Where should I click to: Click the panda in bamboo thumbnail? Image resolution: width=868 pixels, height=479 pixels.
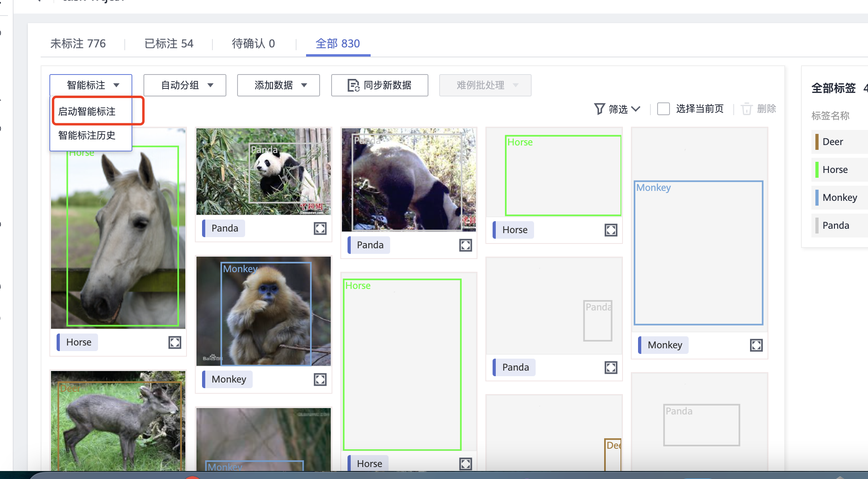(x=264, y=171)
